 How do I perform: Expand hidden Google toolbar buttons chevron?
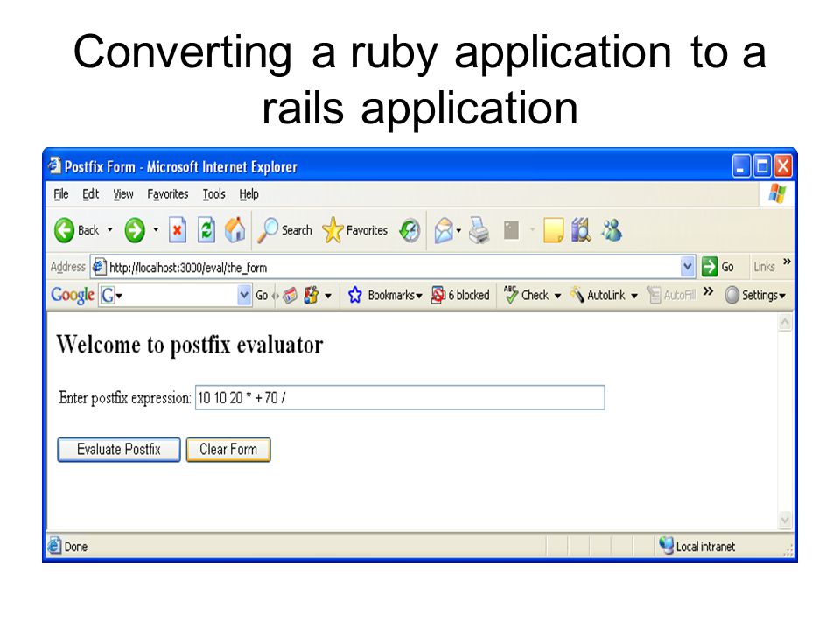click(708, 291)
